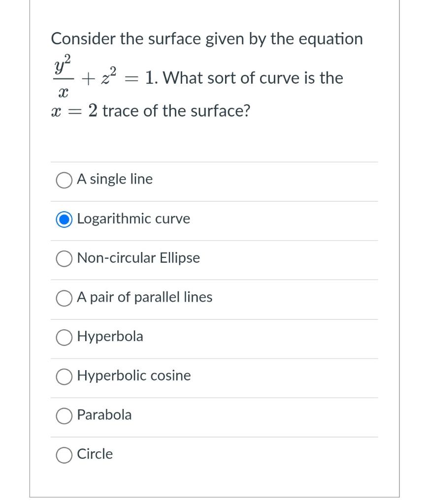The image size is (426, 504).
Task: Click the 'A single line' answer label
Action: click(x=114, y=179)
